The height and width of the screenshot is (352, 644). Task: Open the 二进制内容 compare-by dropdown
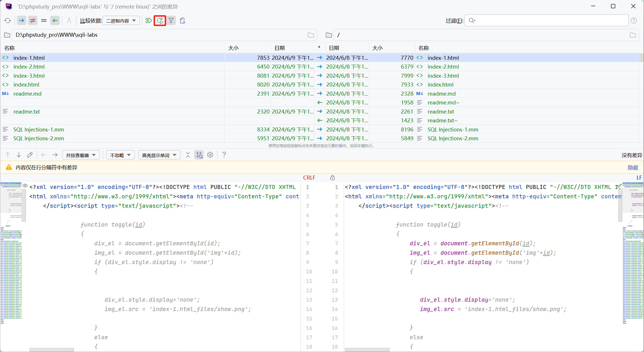tap(121, 20)
